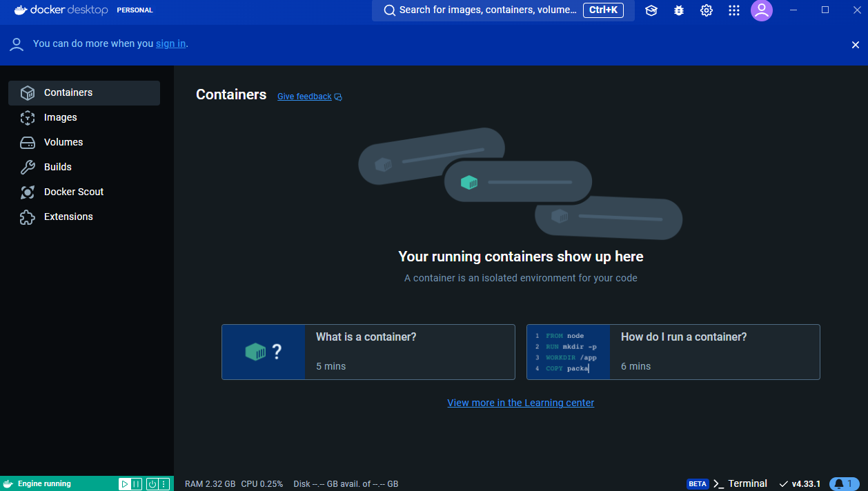Maximize the Docker Desktop window
The image size is (868, 491).
pos(825,10)
